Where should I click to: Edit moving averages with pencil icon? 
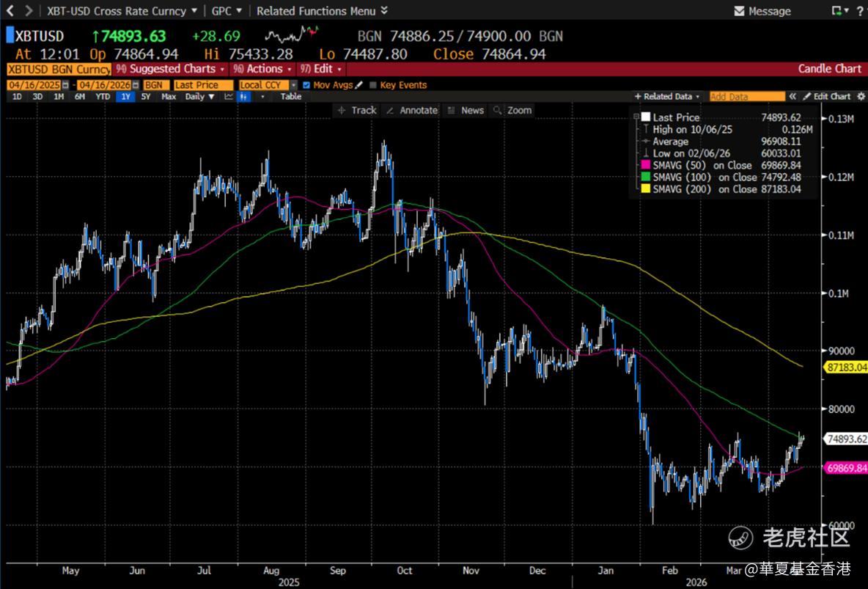click(x=358, y=85)
